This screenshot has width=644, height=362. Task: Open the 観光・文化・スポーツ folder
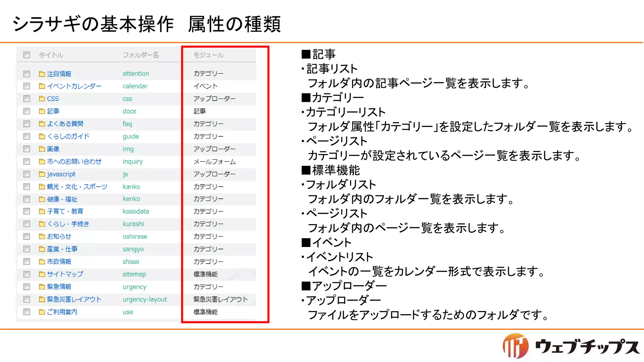[77, 187]
